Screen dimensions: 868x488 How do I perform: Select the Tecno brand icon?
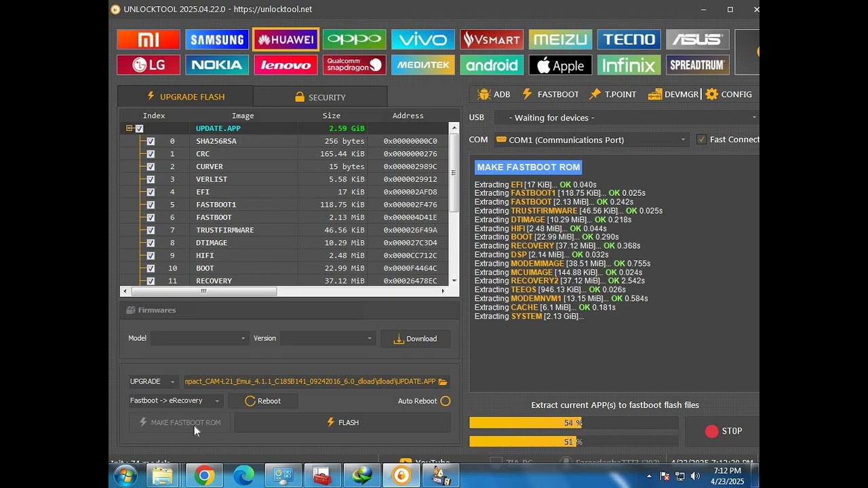tap(629, 39)
